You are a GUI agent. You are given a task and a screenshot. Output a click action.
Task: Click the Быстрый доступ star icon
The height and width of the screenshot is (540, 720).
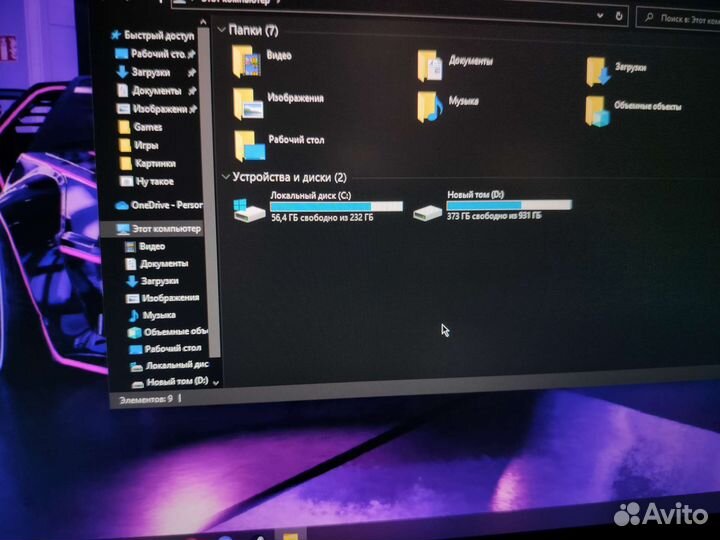pyautogui.click(x=116, y=35)
